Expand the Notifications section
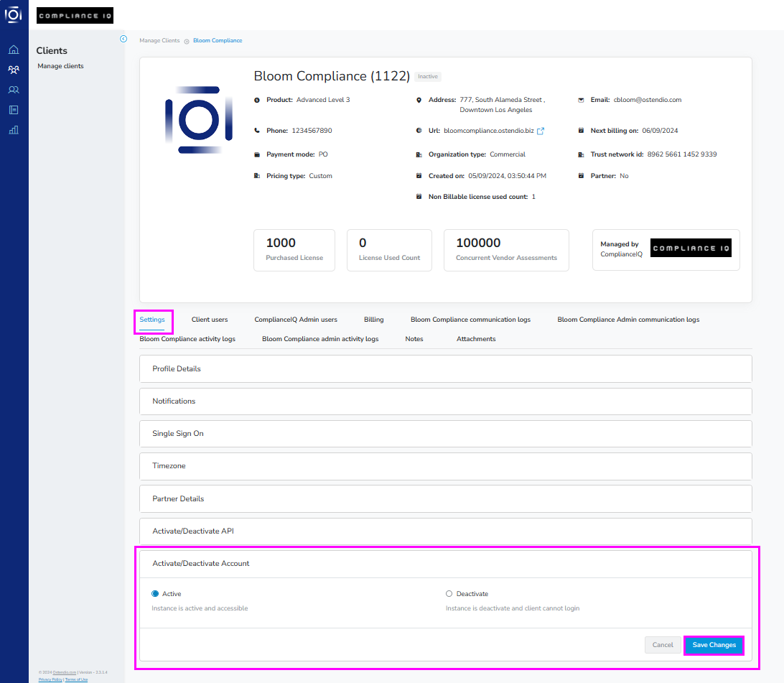 [446, 401]
